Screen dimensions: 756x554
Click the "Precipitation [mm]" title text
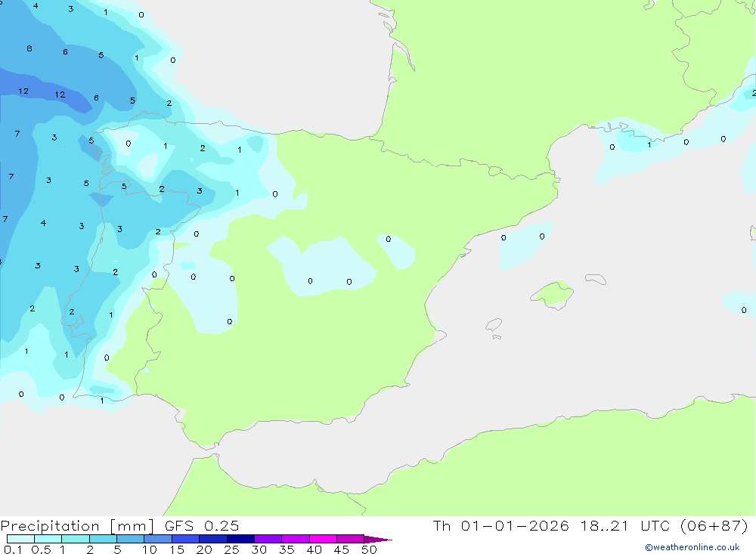77,526
